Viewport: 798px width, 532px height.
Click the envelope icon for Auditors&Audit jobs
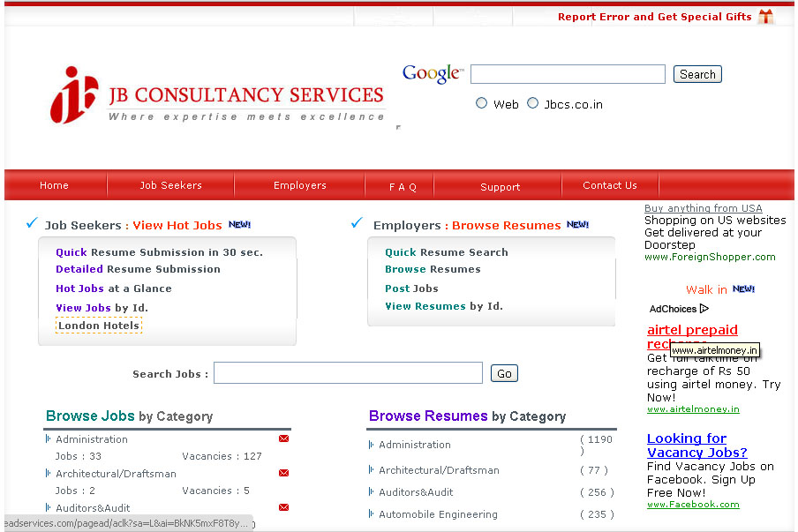pos(283,507)
